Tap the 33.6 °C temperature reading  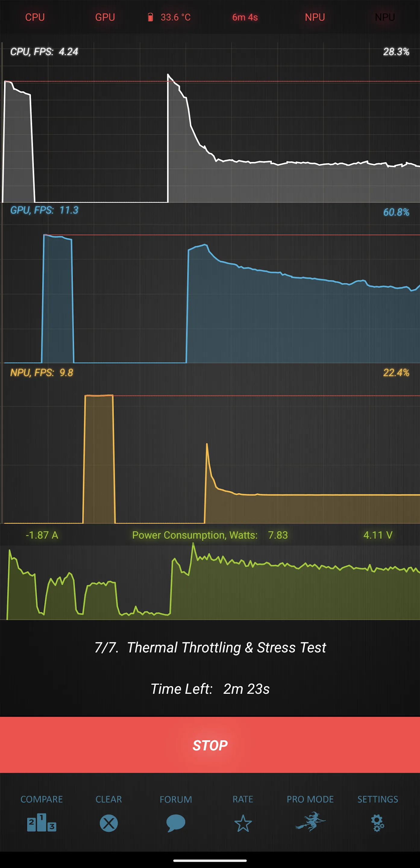pos(175,17)
